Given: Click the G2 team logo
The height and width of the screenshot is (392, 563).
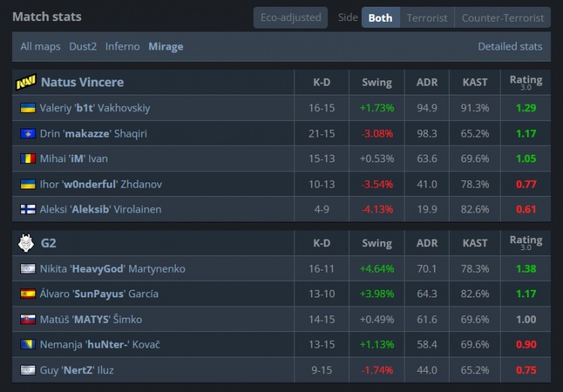Looking at the screenshot, I should [26, 243].
